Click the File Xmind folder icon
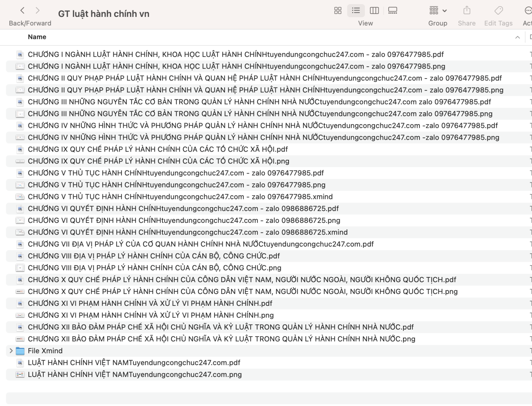The image size is (532, 406). pos(20,351)
